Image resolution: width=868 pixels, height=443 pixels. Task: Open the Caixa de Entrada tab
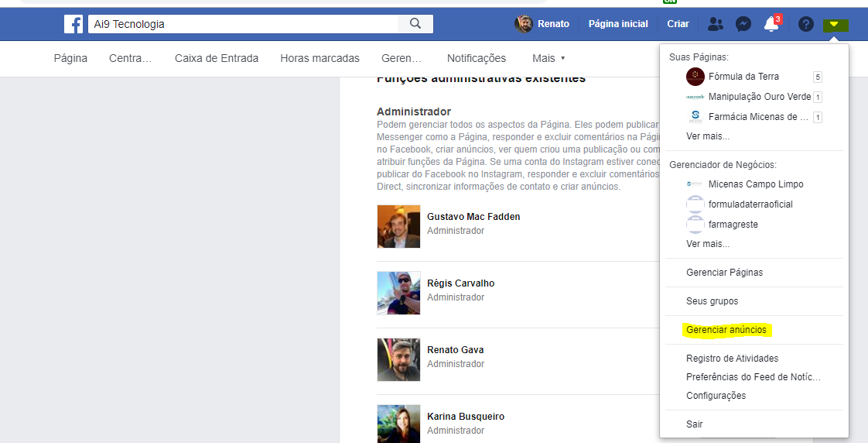click(x=217, y=58)
